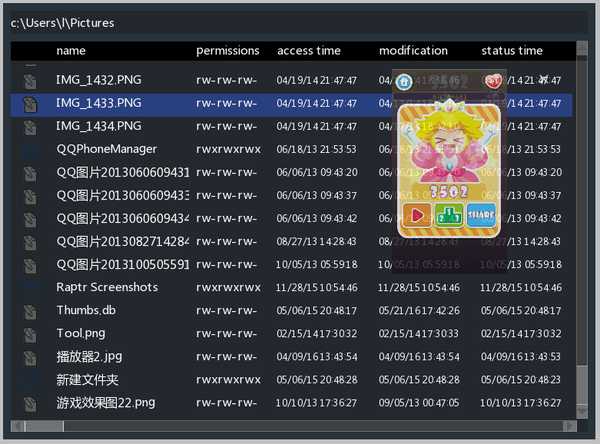The width and height of the screenshot is (600, 444).
Task: Click the file icon next to IMG_1434.PNG
Action: [x=30, y=127]
